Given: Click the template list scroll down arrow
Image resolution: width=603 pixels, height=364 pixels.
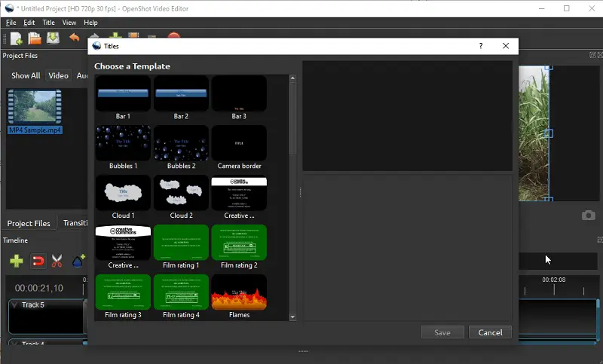Looking at the screenshot, I should [292, 317].
